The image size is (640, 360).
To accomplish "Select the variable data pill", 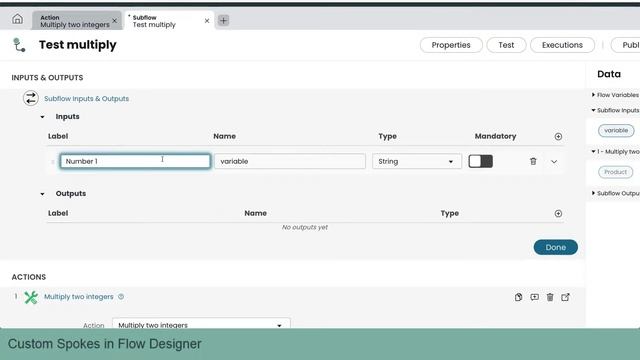I will pos(616,131).
